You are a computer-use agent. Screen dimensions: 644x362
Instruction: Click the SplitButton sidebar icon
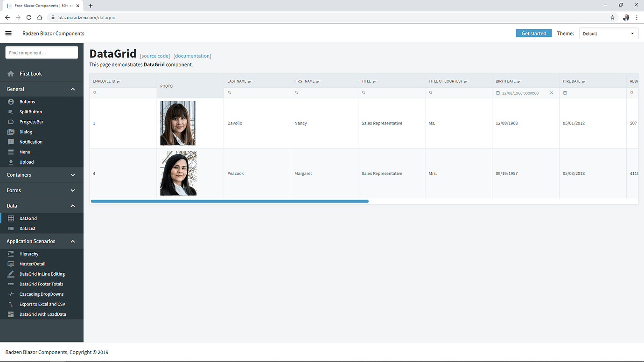tap(11, 112)
